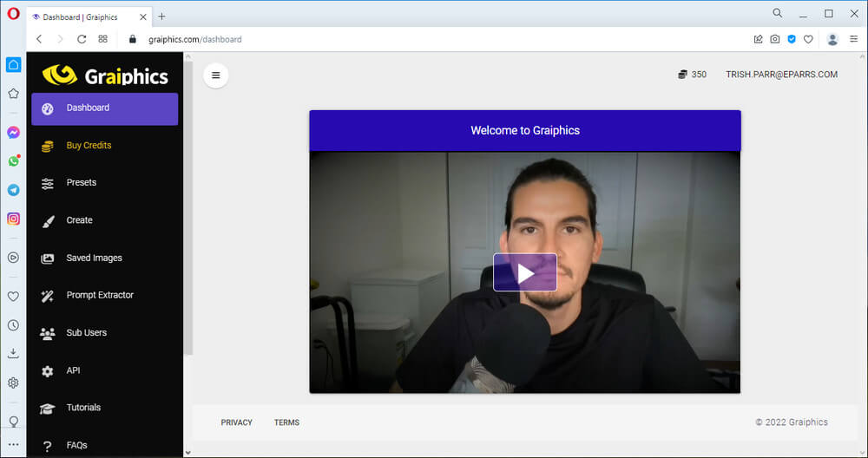Open Opera sidebar Settings gear
Image resolution: width=868 pixels, height=458 pixels.
click(x=13, y=383)
